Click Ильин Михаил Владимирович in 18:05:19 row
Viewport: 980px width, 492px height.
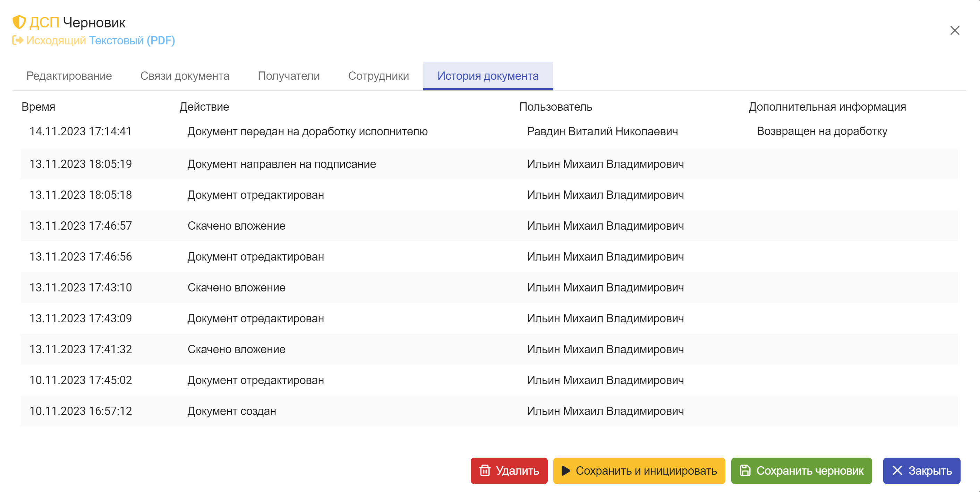605,164
